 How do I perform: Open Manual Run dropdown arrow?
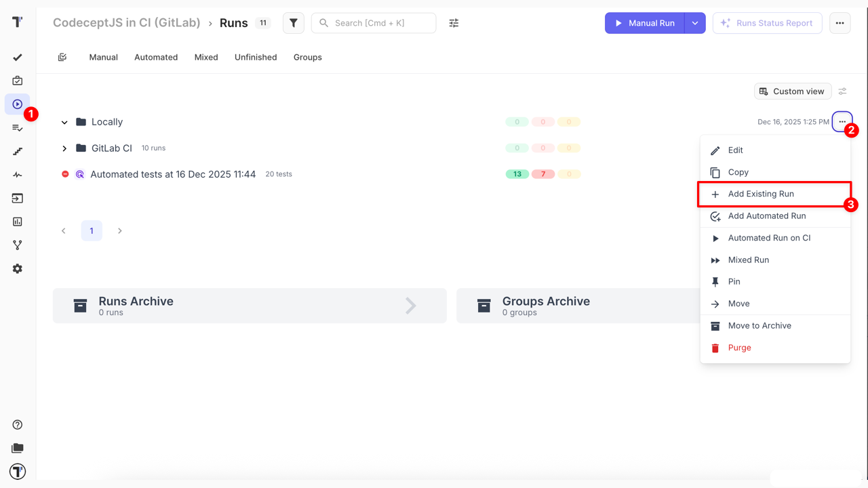coord(695,23)
